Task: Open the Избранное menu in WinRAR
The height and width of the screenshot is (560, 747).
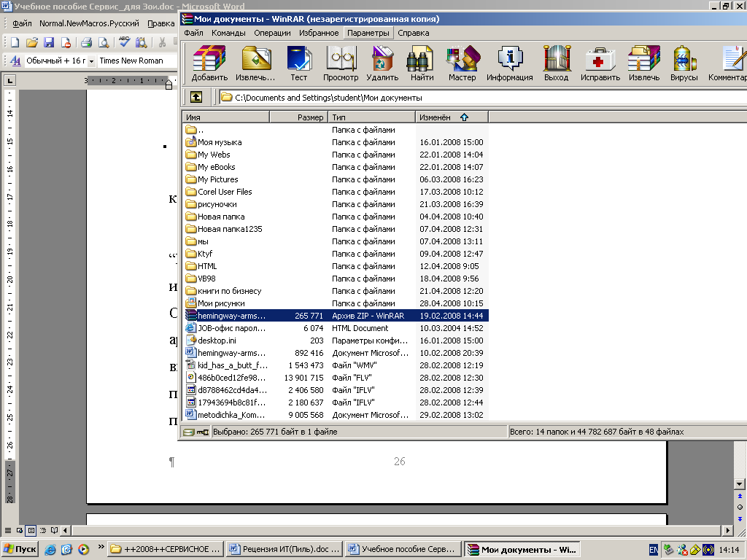Action: click(319, 33)
